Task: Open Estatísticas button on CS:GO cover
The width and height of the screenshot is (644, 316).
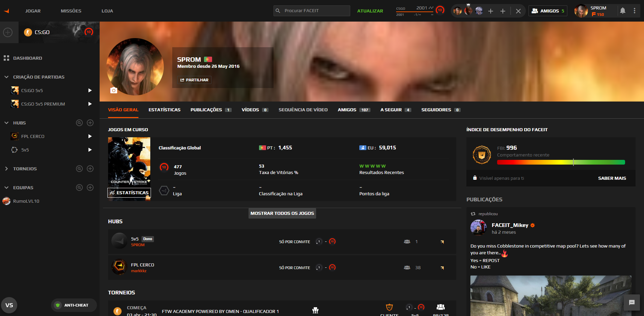Action: pyautogui.click(x=129, y=193)
